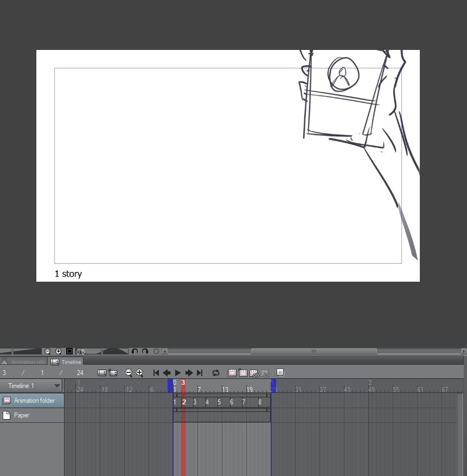Add a new animation cel
Image resolution: width=467 pixels, height=476 pixels.
(x=243, y=373)
